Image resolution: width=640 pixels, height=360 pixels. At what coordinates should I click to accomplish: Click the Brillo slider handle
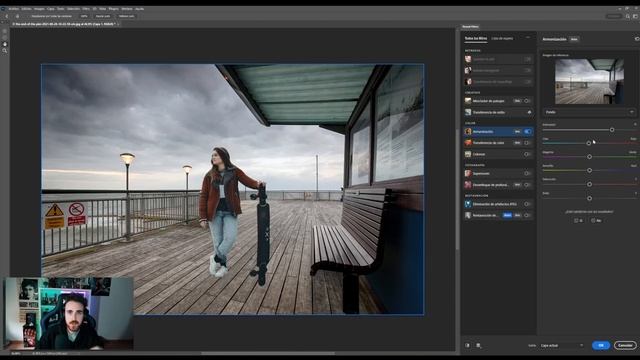(589, 198)
